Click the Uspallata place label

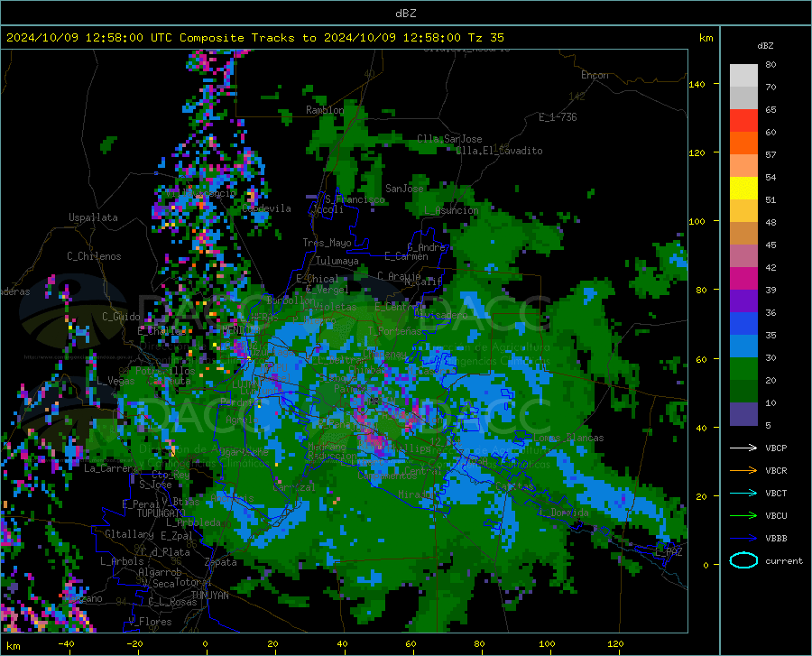click(x=93, y=217)
